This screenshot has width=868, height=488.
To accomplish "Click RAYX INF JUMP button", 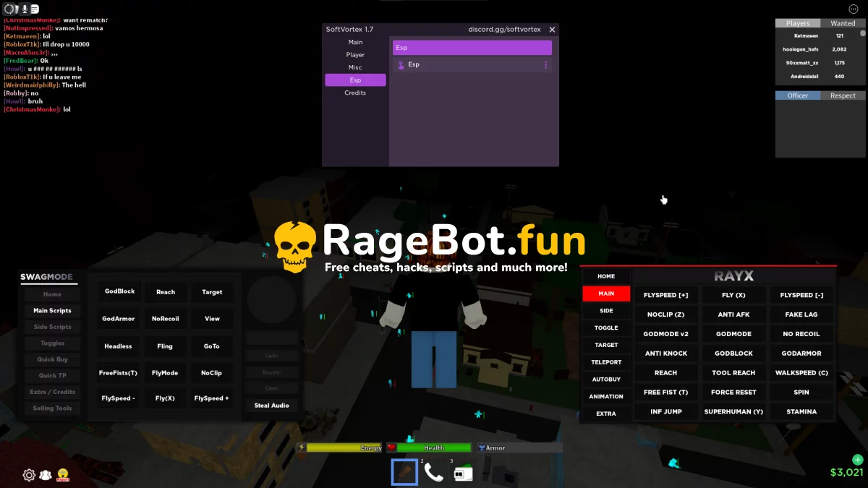I will (665, 411).
